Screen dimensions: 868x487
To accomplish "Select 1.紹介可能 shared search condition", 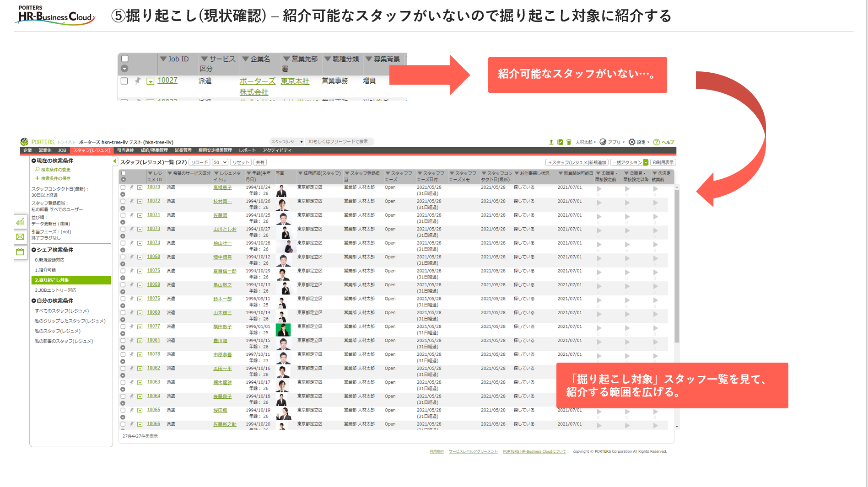I will [x=45, y=270].
